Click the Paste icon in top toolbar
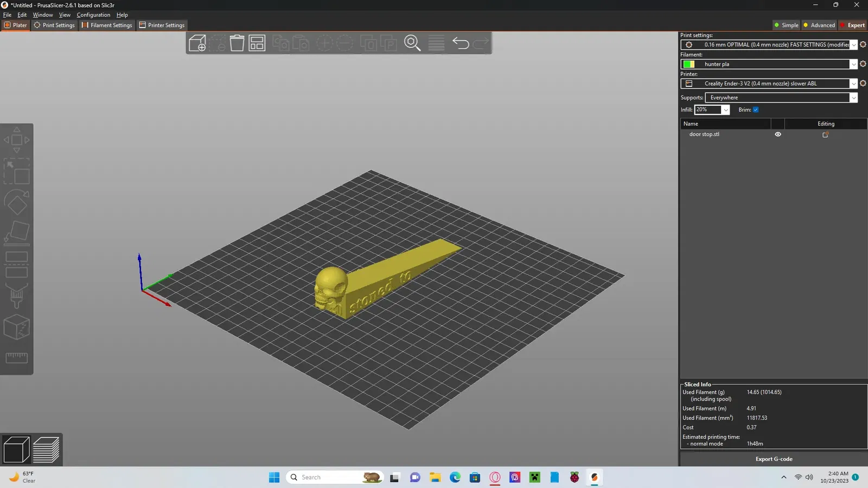 pos(301,43)
